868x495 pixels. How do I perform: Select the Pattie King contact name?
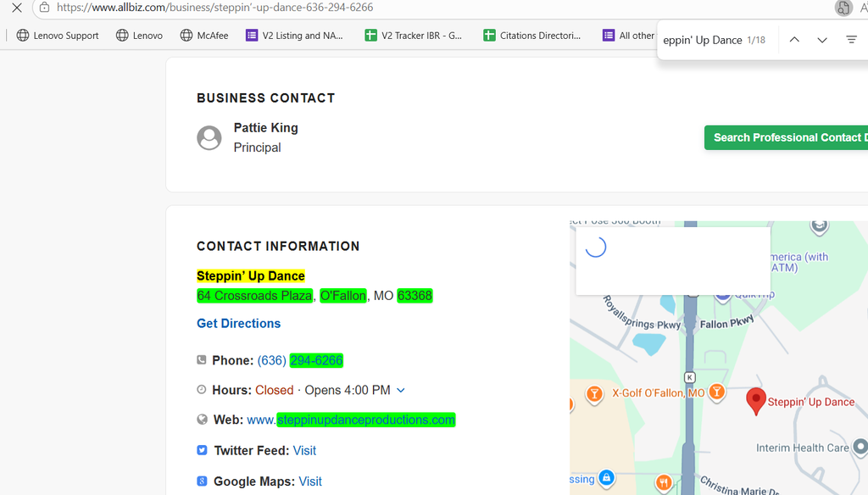pyautogui.click(x=265, y=128)
